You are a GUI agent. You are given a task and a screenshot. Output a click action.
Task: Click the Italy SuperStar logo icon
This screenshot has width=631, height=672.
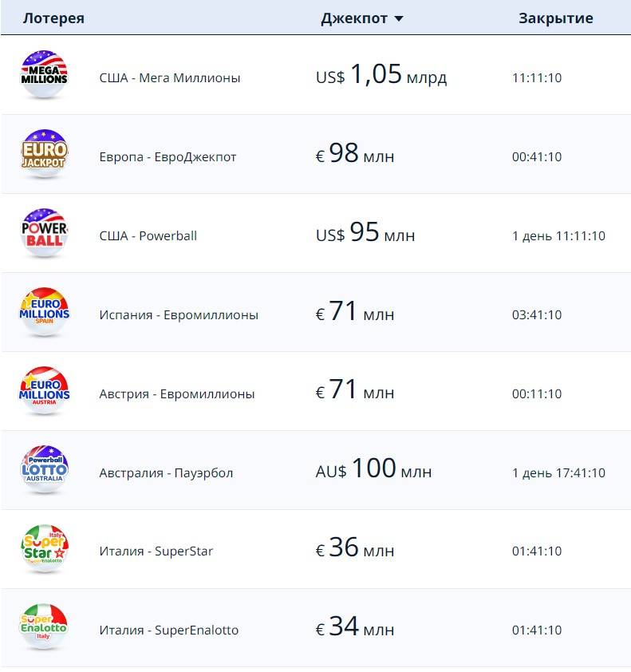tap(45, 549)
